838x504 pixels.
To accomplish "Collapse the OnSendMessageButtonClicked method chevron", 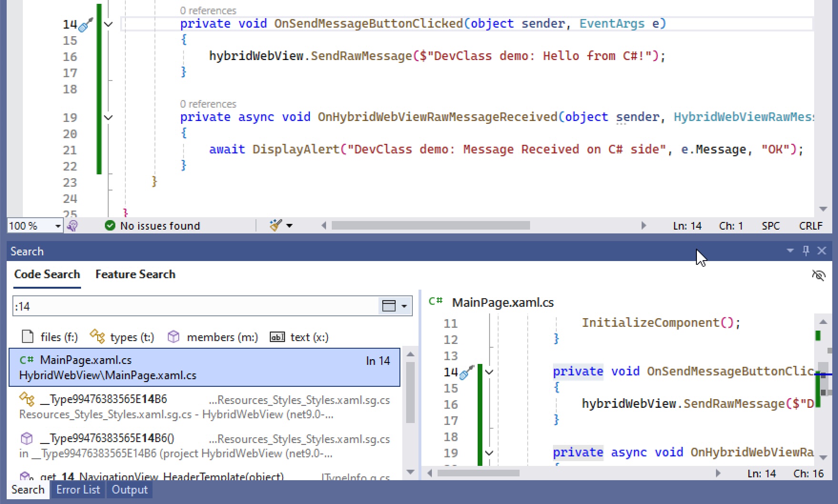I will point(108,24).
